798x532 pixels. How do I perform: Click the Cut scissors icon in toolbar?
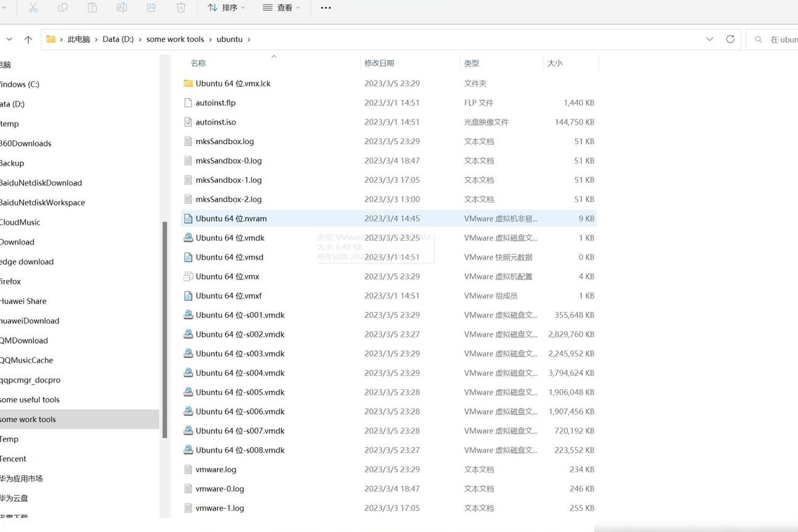click(x=33, y=7)
